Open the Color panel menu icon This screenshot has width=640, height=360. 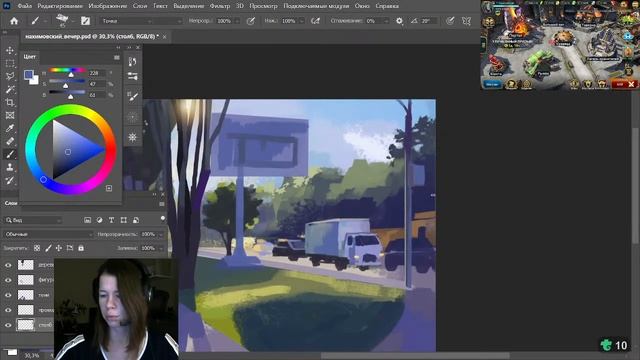pos(117,58)
